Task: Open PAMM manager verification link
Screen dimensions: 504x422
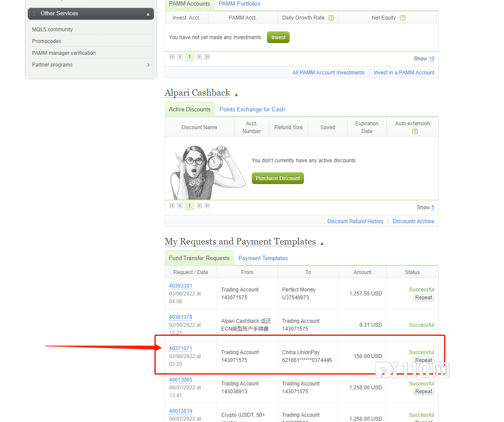Action: (63, 53)
